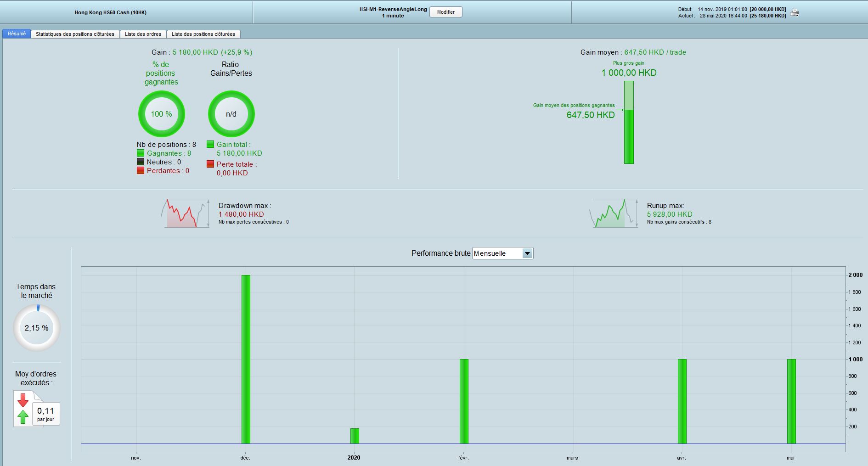Open the Performance brute Mensuelle dropdown

coord(503,253)
